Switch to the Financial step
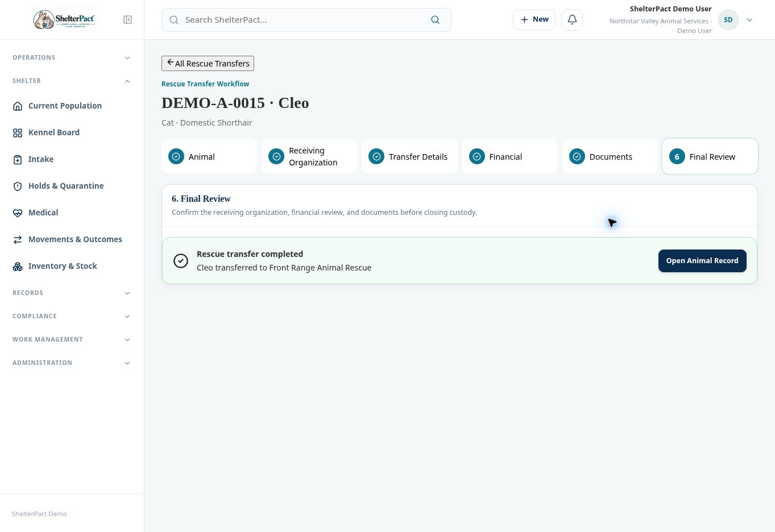 (x=510, y=156)
